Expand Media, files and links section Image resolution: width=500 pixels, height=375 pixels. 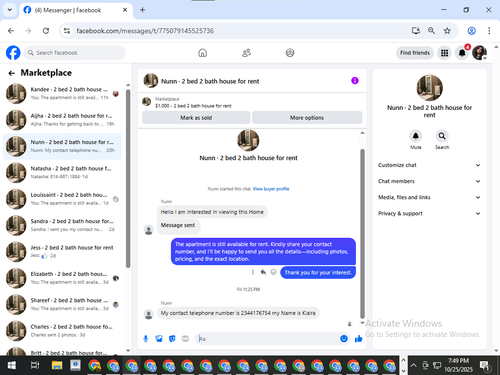(x=429, y=197)
